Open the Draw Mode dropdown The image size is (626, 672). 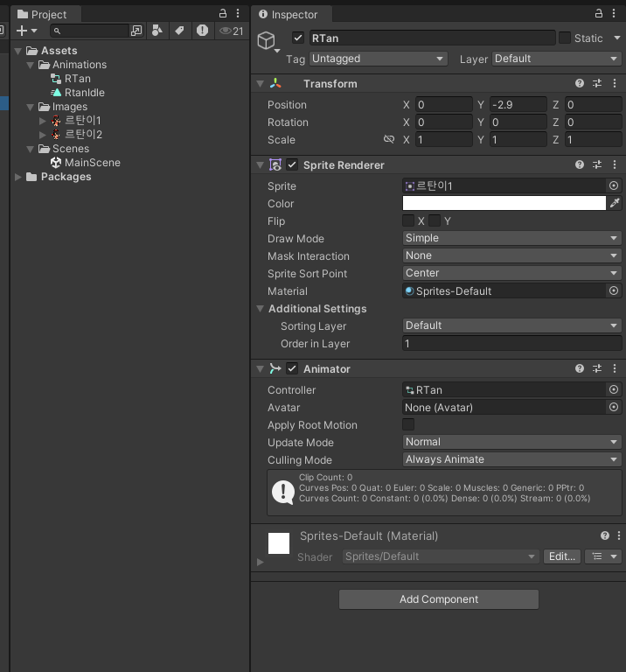[511, 238]
